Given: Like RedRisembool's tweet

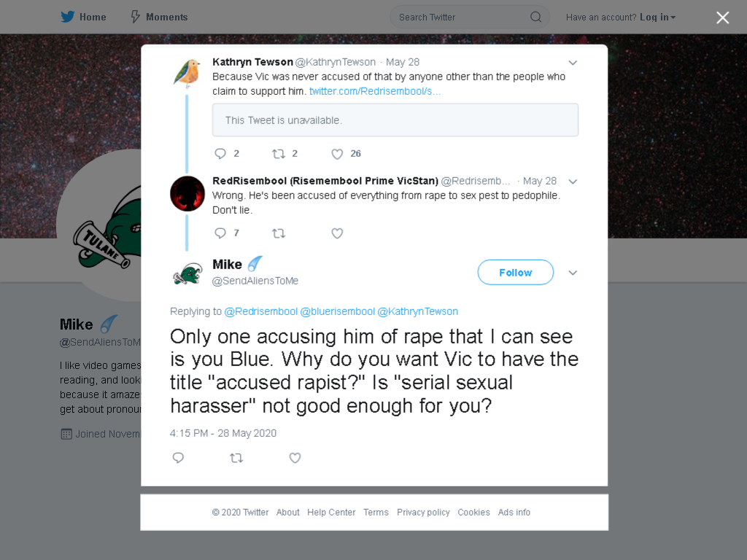Looking at the screenshot, I should (337, 233).
